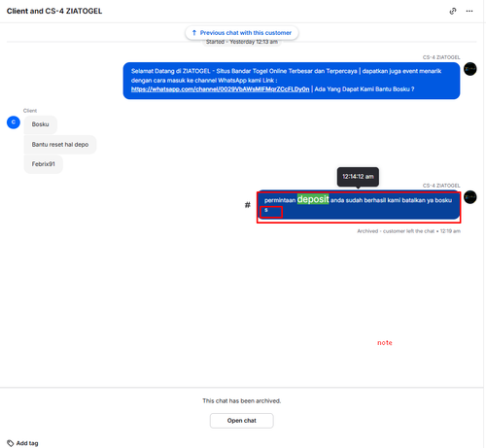Click the welcome message bubble text "Selamat Datang di ZIATOGEL"
Image resolution: width=486 pixels, height=448 pixels.
pyautogui.click(x=171, y=71)
